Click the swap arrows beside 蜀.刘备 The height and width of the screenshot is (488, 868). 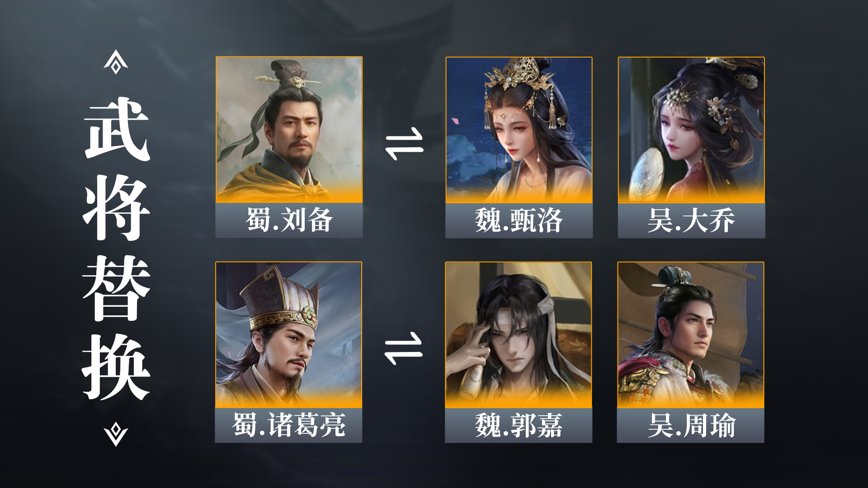(x=404, y=144)
